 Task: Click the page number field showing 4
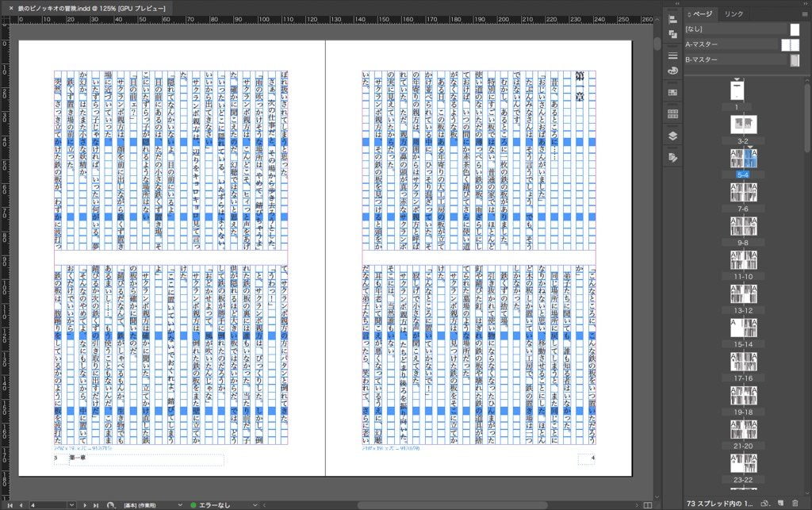tap(48, 504)
